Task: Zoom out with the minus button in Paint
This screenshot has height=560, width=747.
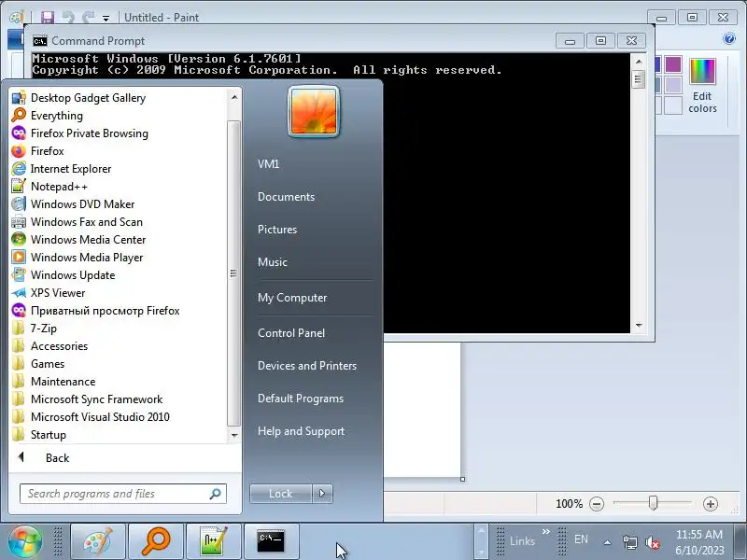Action: tap(597, 504)
